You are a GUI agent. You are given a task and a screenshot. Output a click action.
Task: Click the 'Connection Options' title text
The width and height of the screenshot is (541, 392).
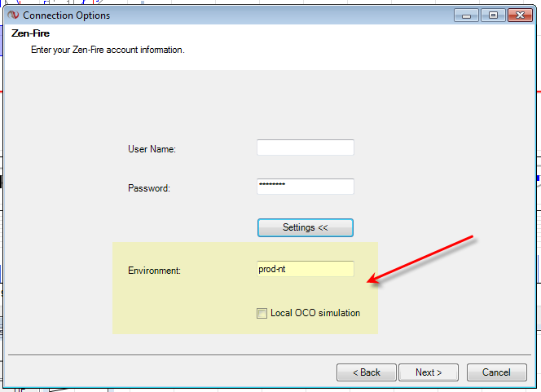tap(67, 15)
